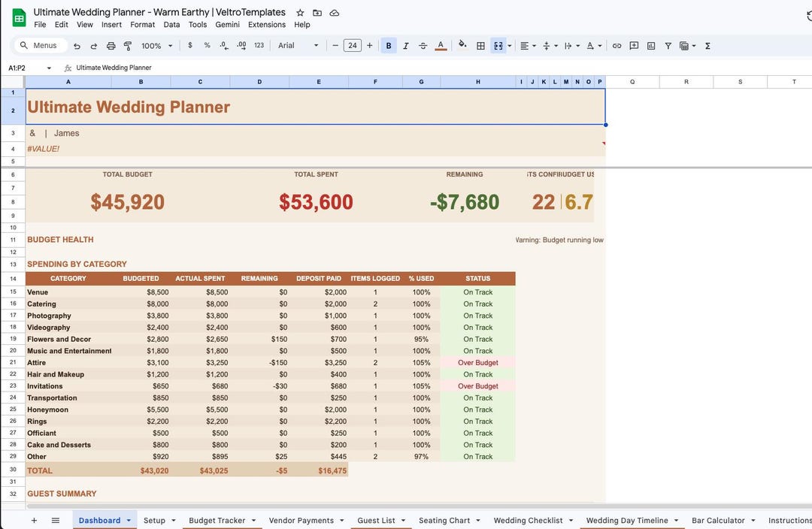Open the Gemini menu

click(x=227, y=24)
